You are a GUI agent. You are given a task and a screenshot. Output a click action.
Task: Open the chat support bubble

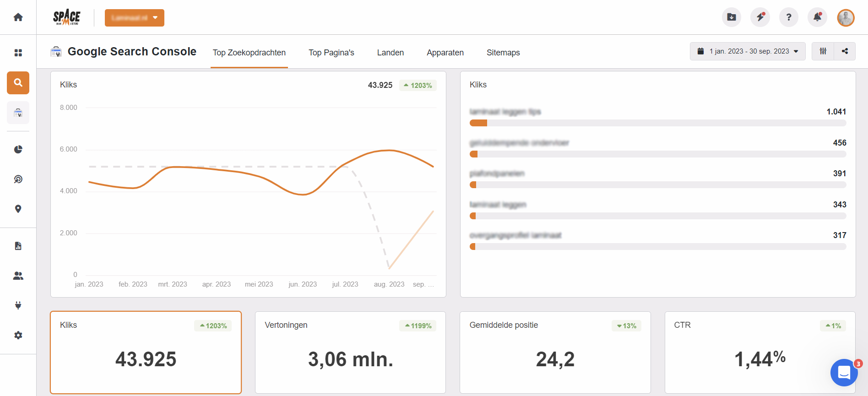click(x=844, y=373)
